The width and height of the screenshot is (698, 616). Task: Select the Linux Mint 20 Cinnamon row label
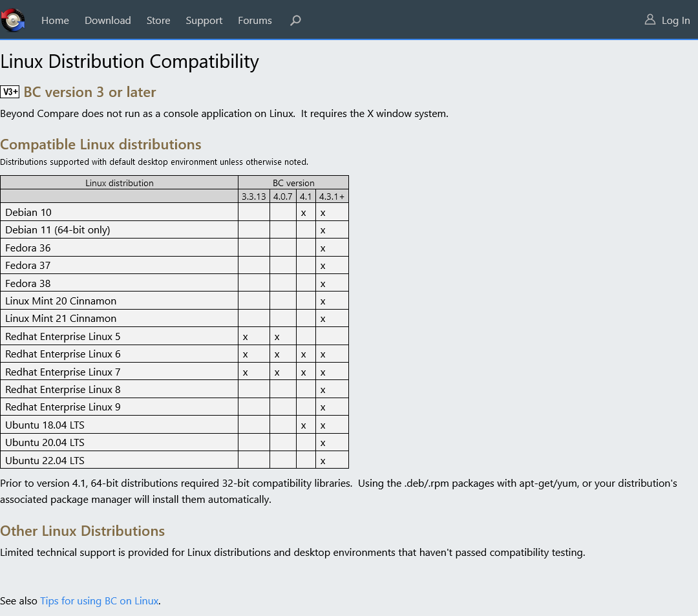(x=61, y=301)
